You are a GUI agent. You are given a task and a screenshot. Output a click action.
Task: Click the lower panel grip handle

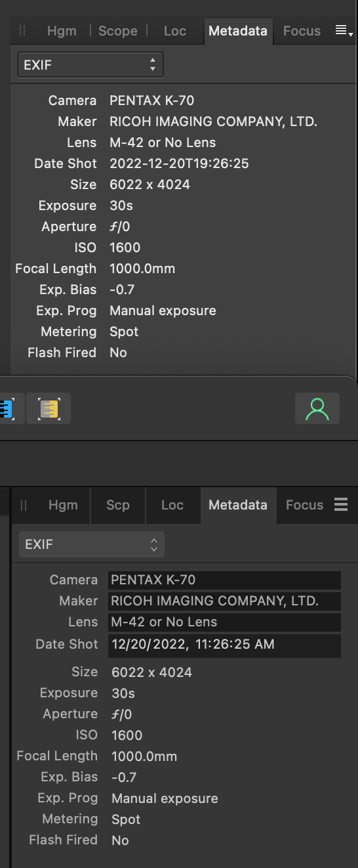coord(24,505)
